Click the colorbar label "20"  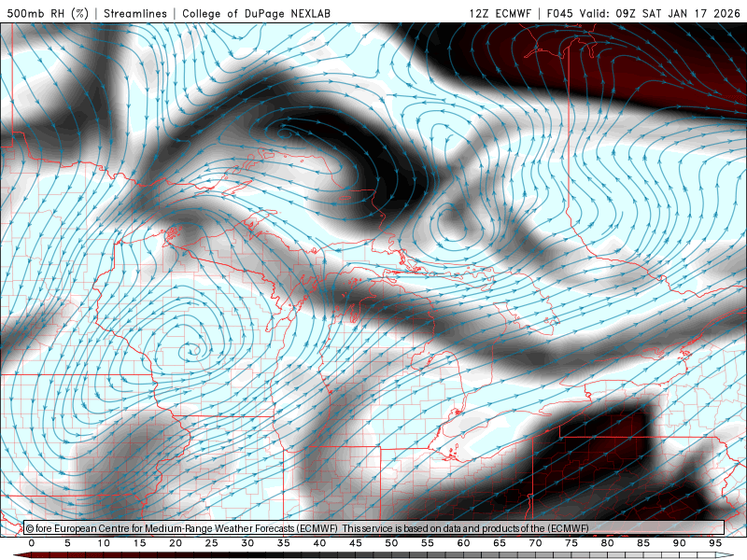(176, 543)
